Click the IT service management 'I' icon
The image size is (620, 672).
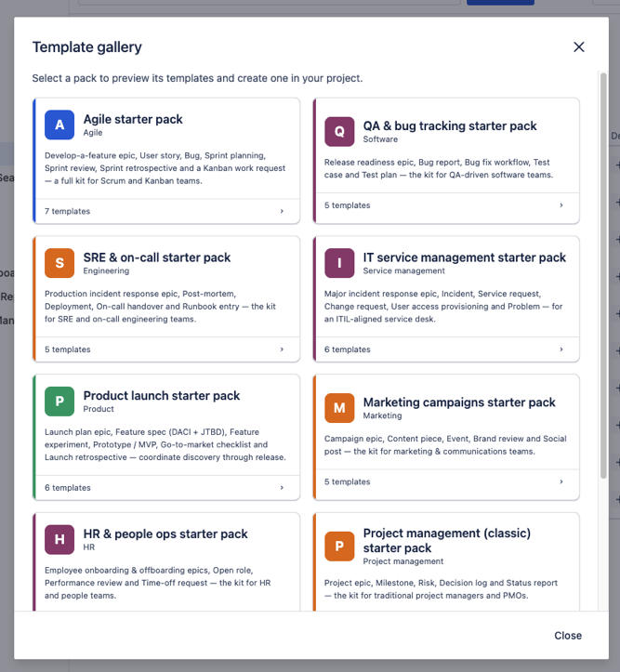tap(339, 263)
